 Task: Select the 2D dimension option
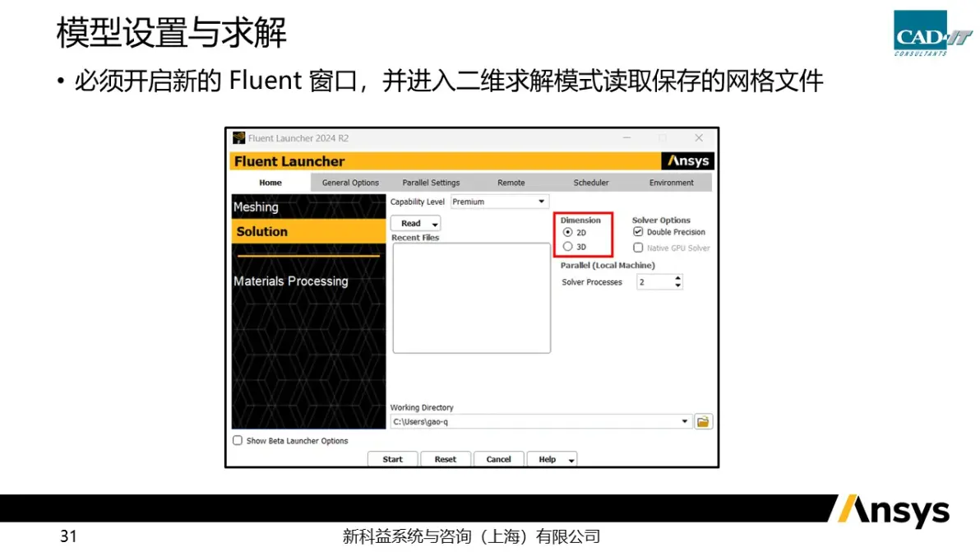click(567, 233)
